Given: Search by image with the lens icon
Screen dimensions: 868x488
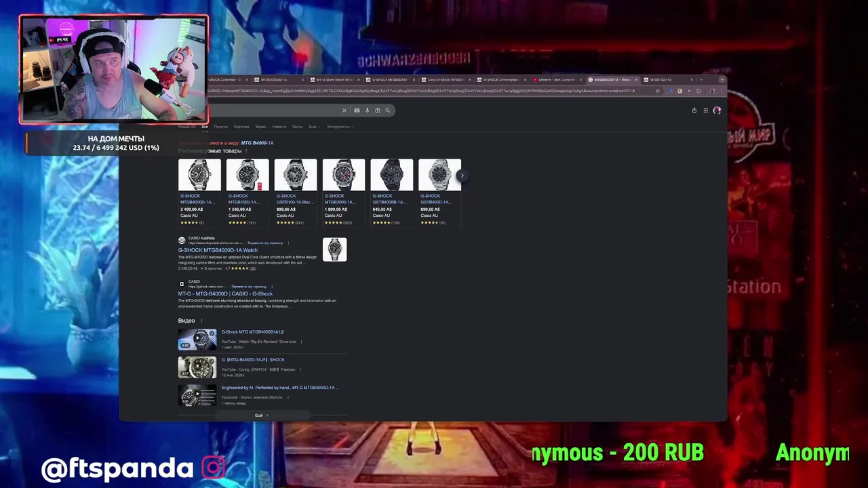Looking at the screenshot, I should click(x=377, y=110).
